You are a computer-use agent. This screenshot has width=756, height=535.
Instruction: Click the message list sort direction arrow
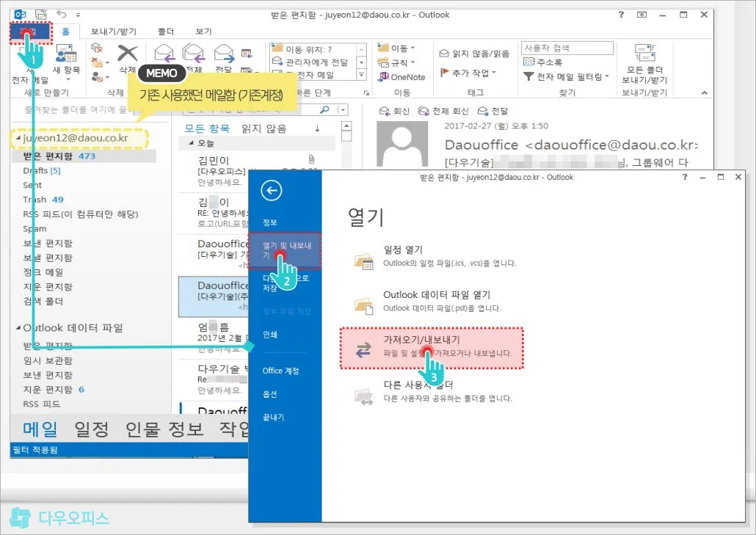[x=317, y=128]
